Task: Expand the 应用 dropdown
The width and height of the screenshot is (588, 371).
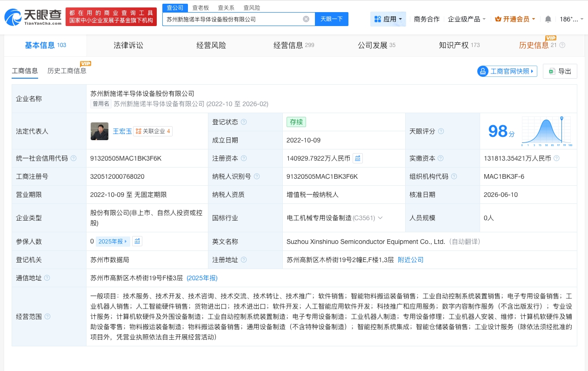Action: tap(388, 19)
